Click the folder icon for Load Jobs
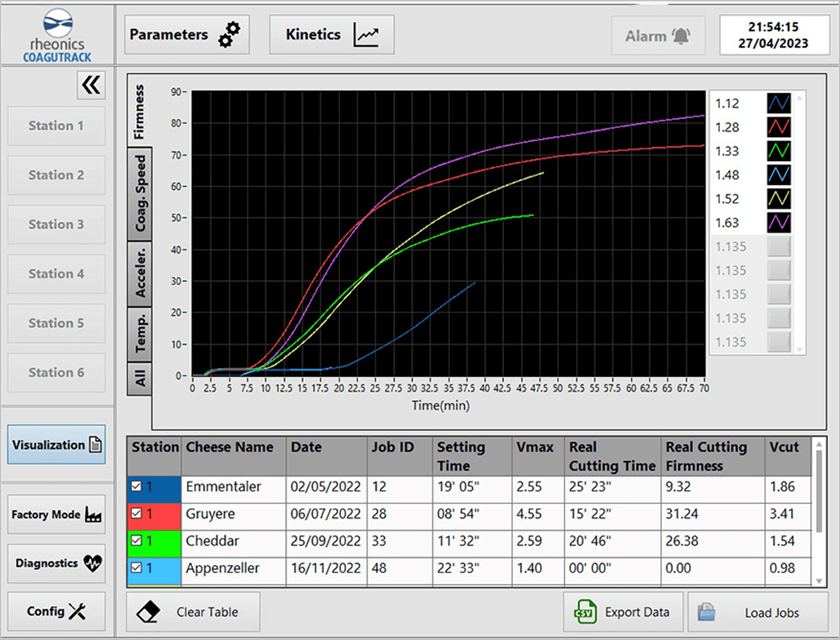The height and width of the screenshot is (640, 840). pyautogui.click(x=708, y=612)
